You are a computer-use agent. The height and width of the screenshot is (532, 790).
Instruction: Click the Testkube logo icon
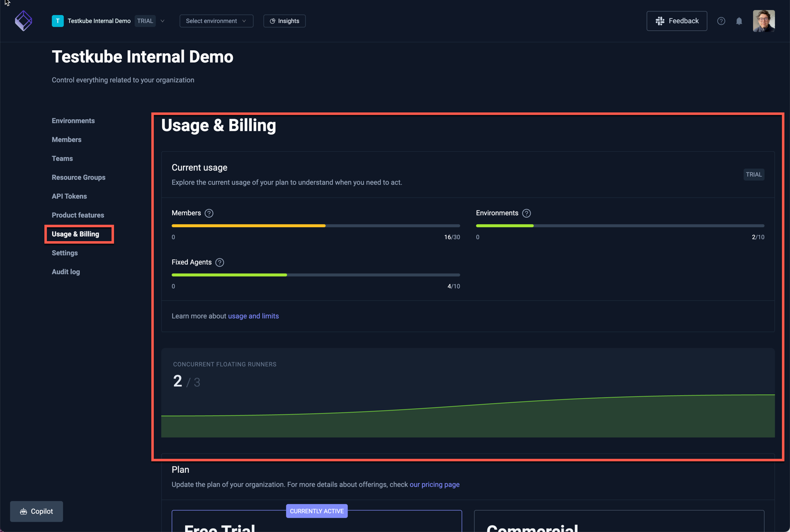(23, 21)
